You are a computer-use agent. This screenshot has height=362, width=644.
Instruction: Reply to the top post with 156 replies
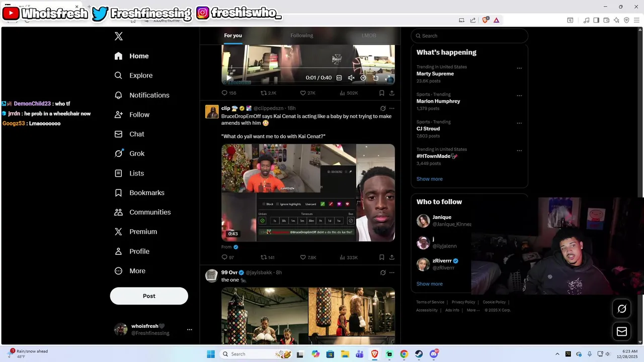pyautogui.click(x=229, y=93)
